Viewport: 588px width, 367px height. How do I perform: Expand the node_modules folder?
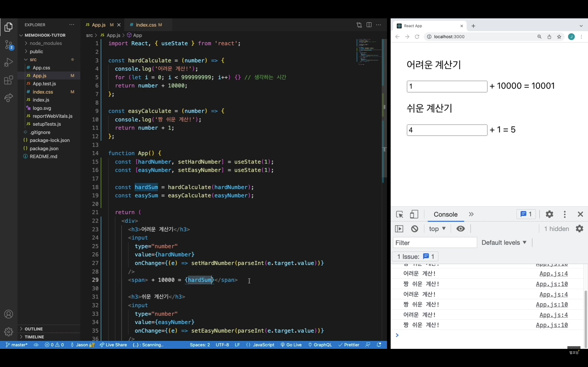46,43
